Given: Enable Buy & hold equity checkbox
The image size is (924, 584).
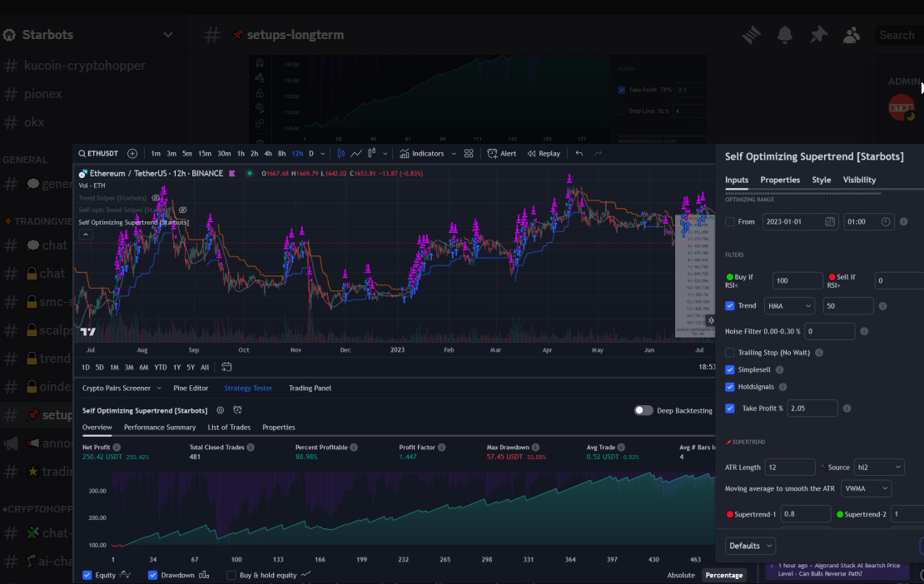Looking at the screenshot, I should pos(231,575).
